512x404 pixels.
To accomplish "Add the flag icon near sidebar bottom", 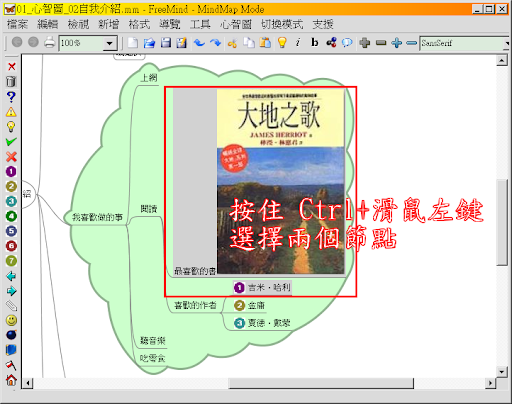I will [x=11, y=365].
